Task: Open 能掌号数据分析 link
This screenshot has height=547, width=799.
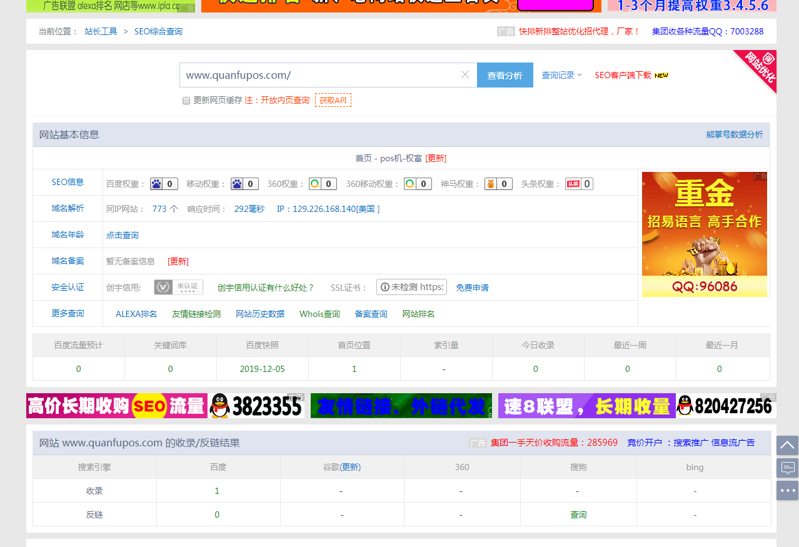Action: [x=734, y=135]
